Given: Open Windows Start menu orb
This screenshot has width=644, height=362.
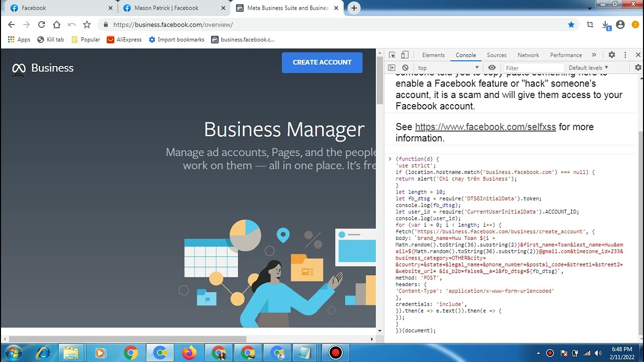Looking at the screenshot, I should (13, 353).
